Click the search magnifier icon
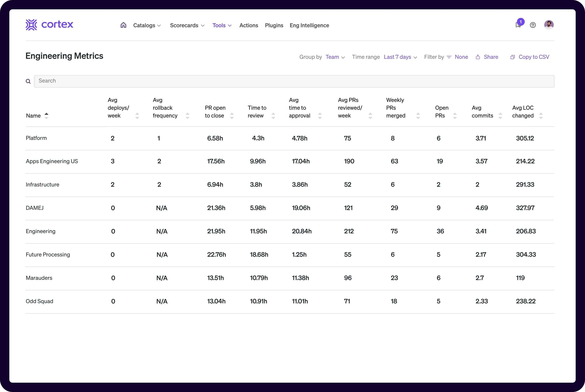585x392 pixels. 28,81
